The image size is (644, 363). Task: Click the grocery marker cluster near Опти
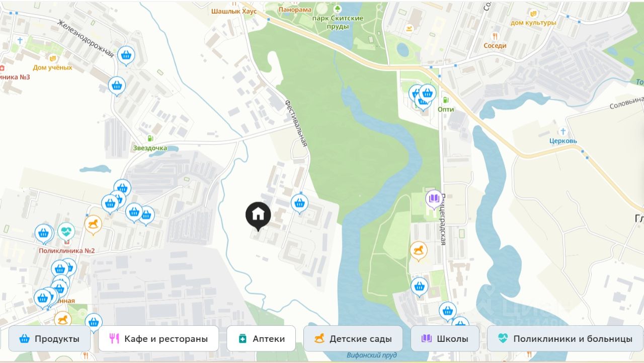pyautogui.click(x=422, y=97)
